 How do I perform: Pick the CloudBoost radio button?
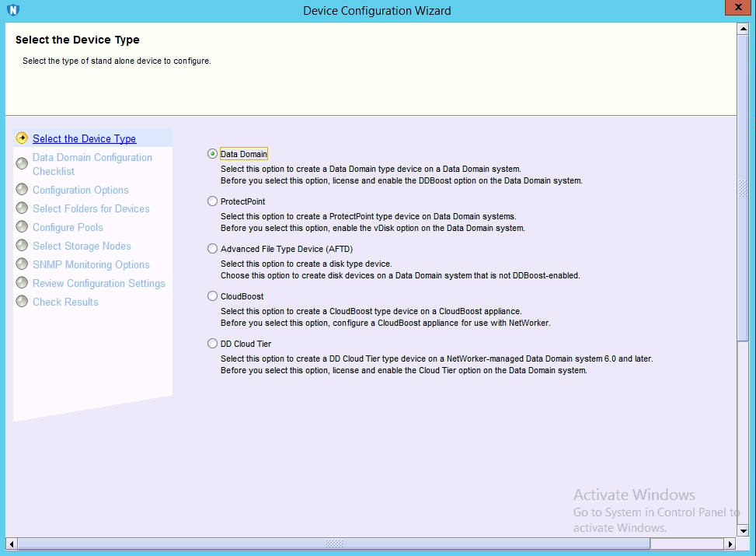click(x=213, y=296)
